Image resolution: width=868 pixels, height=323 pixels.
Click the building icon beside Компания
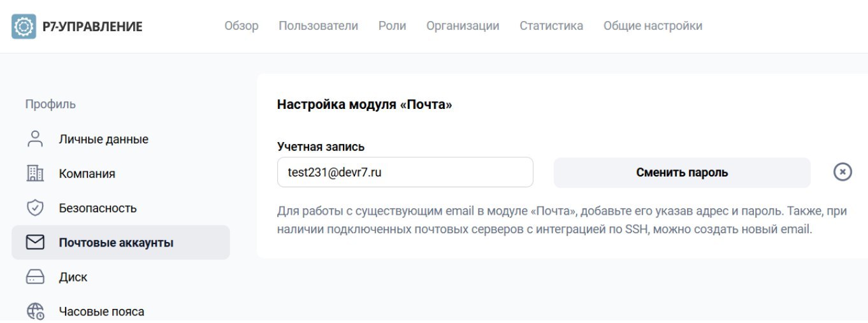tap(35, 173)
